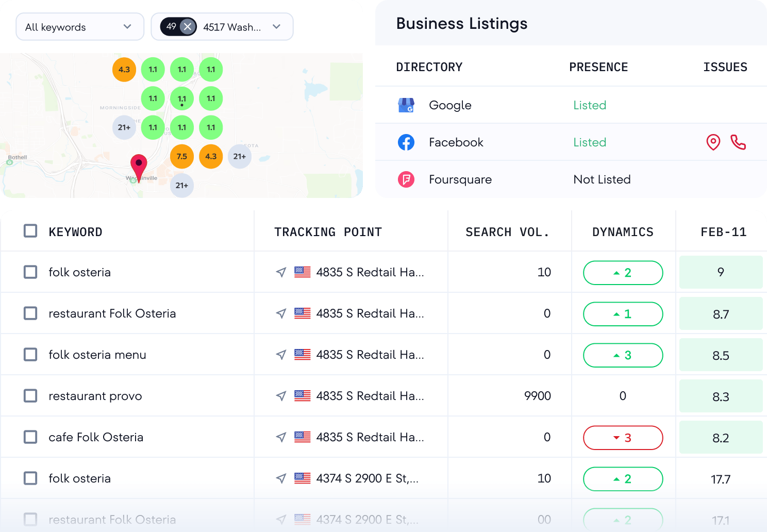Open the Listed link for Google
Screen dimensions: 767x532
[x=590, y=105]
